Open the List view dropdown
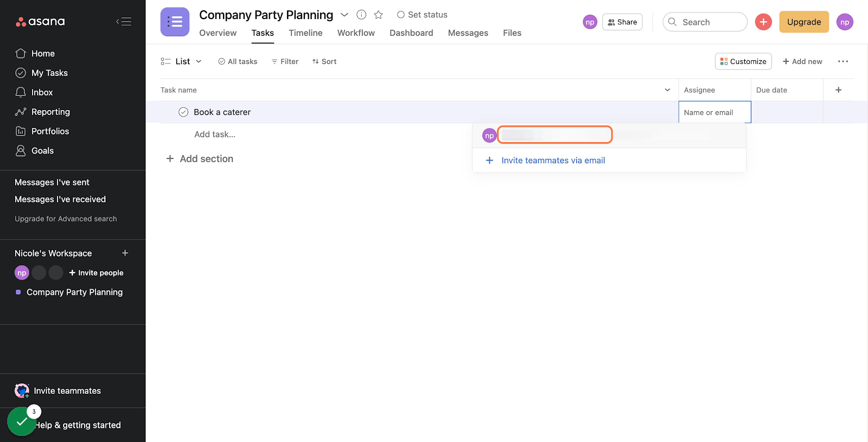This screenshot has width=868, height=442. click(181, 61)
